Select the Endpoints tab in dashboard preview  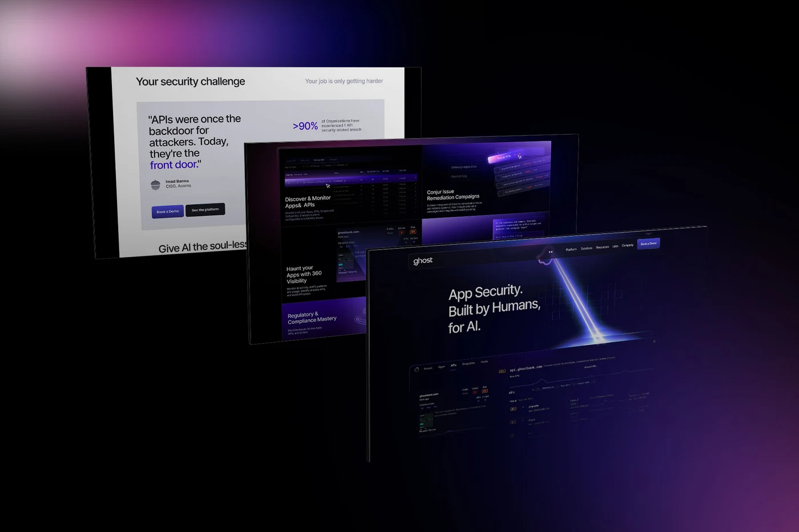(x=469, y=363)
